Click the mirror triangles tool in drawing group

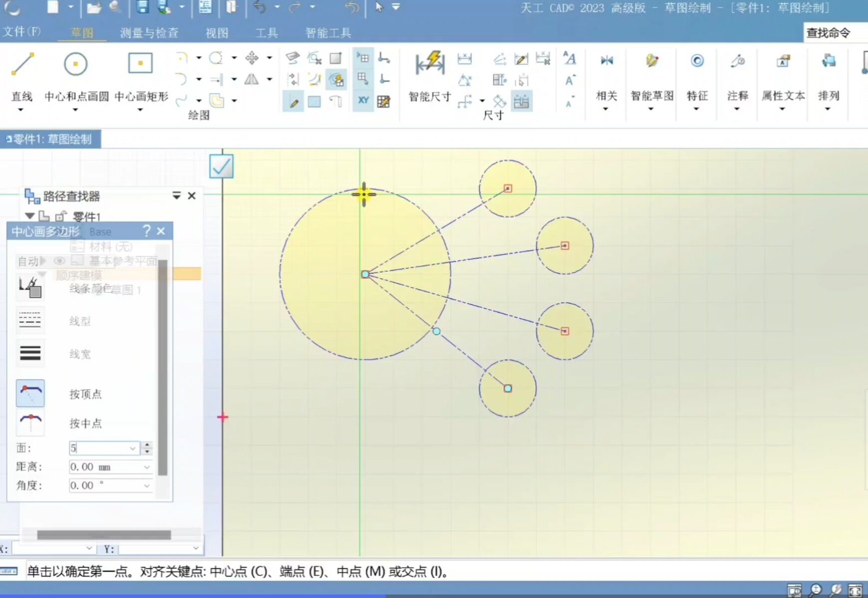click(x=252, y=79)
